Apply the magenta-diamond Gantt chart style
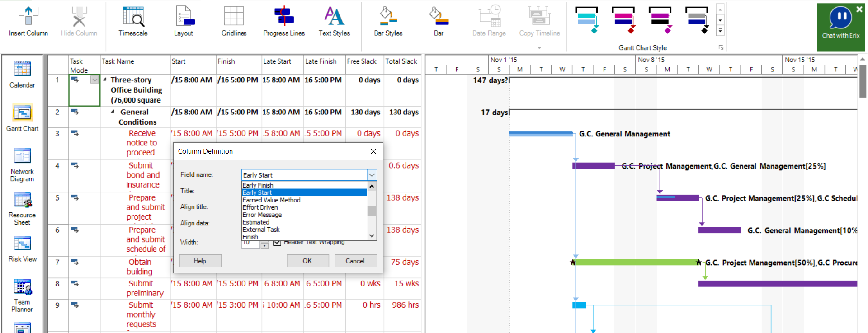This screenshot has width=868, height=333. pos(660,20)
